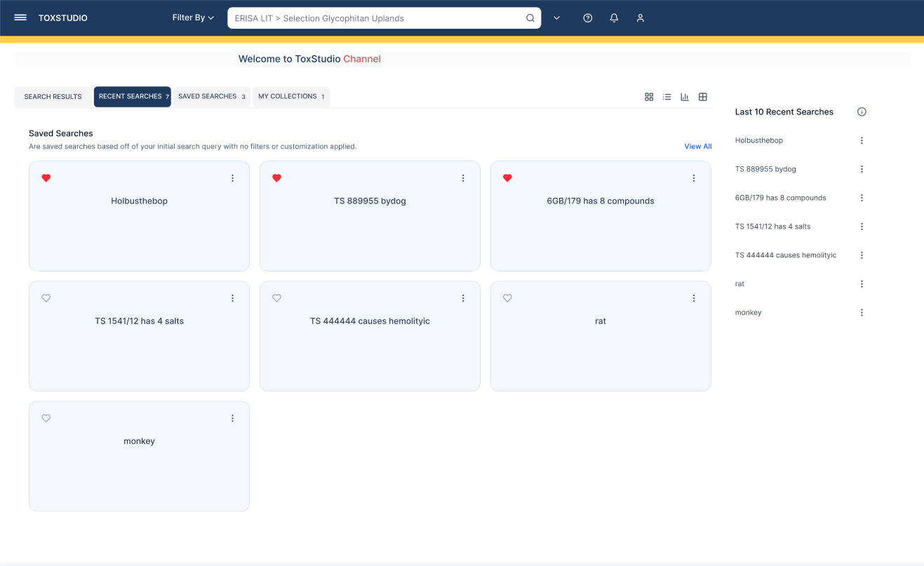Open TS 889955 bydog in sidebar list
This screenshot has width=924, height=566.
(x=765, y=169)
